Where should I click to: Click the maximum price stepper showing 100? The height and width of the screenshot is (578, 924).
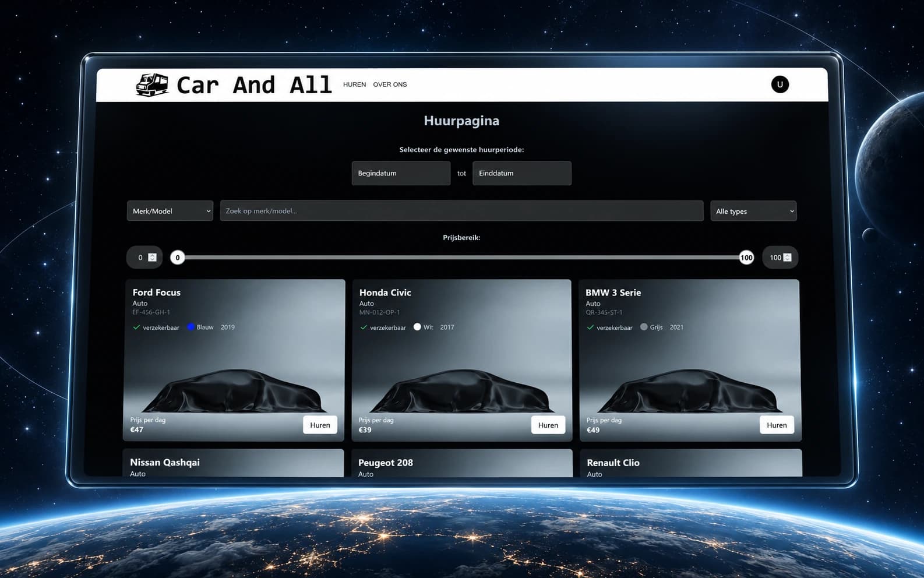[780, 258]
